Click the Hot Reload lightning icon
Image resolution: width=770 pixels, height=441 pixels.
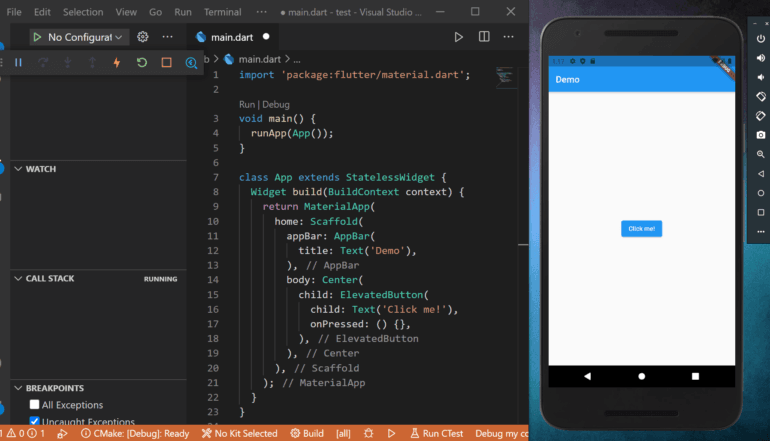tap(117, 62)
